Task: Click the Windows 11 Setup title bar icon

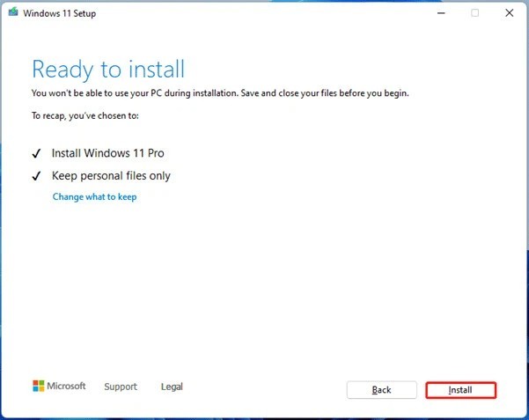Action: point(13,13)
